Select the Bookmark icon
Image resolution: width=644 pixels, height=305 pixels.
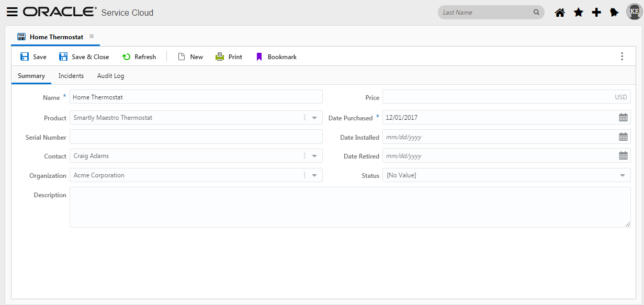259,56
